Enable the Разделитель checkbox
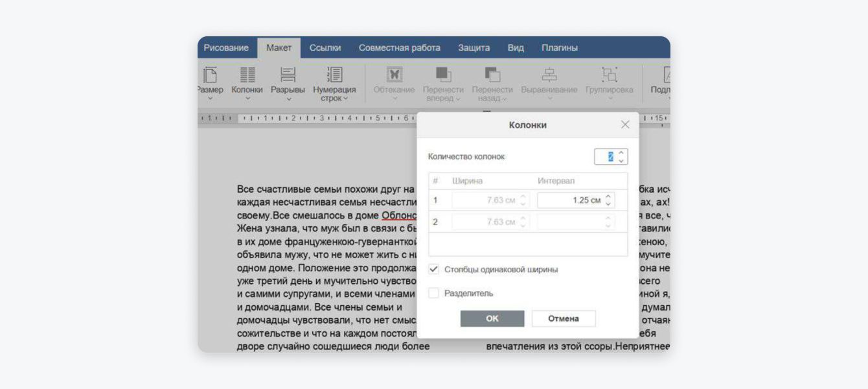This screenshot has width=868, height=389. 434,293
